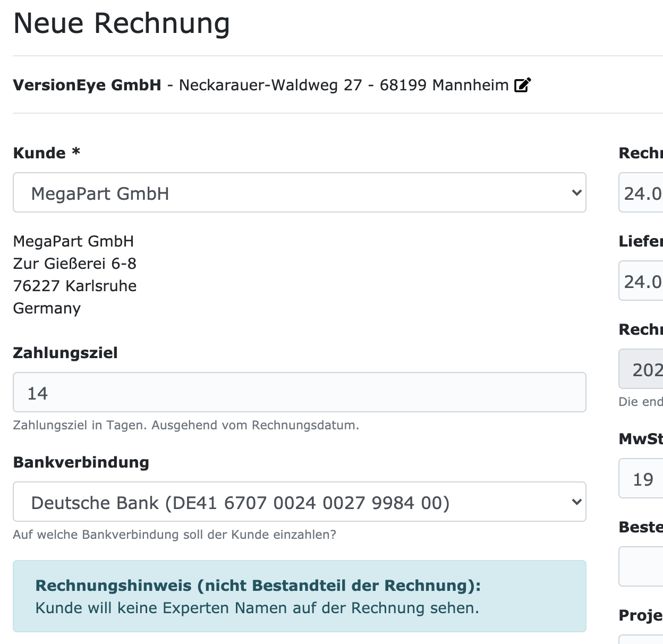Screen dimensions: 663x644
Task: Click the empty Bestellnummer input box
Action: pos(643,566)
